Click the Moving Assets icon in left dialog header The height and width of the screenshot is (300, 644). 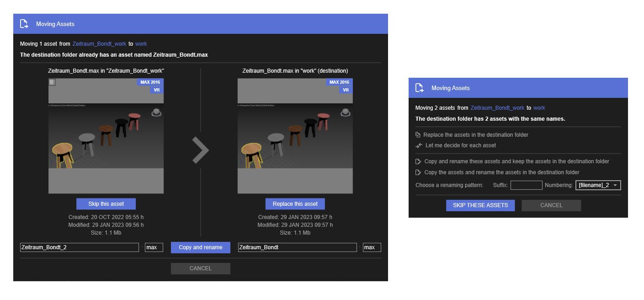24,24
